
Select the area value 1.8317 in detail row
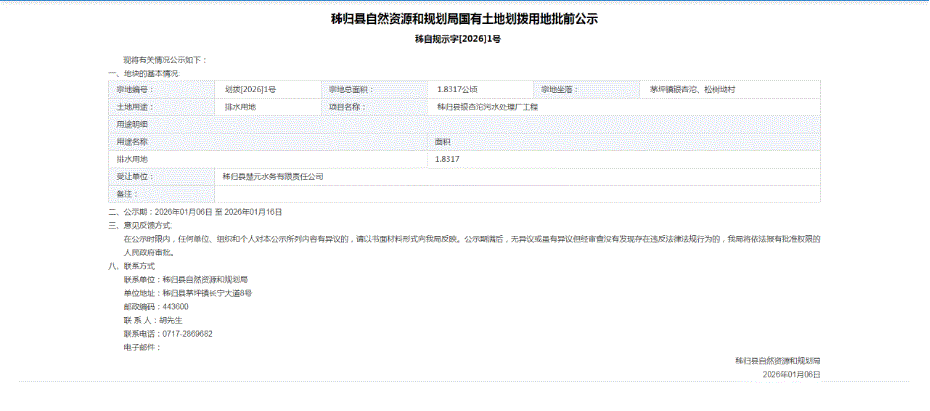447,159
